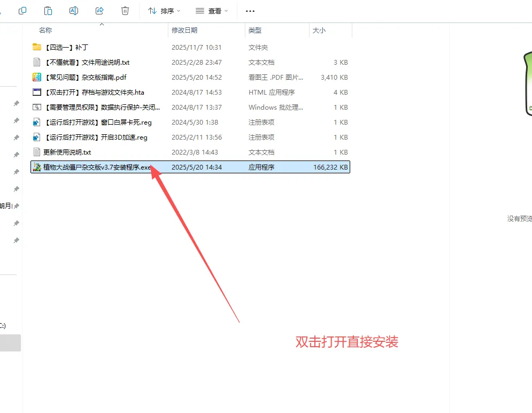Viewport: 532px width, 413px height.
Task: Click the 杂交版指南.pdf file icon
Action: 37,77
